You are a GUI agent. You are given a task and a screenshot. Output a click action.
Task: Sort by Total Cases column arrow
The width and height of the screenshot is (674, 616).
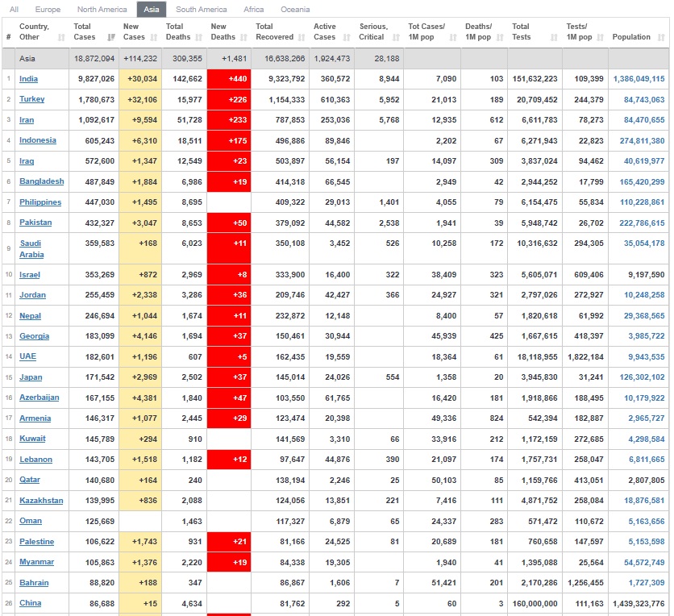coord(111,37)
